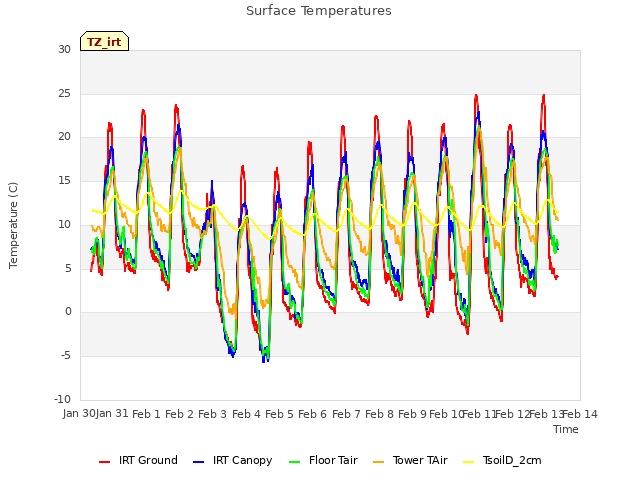Screen dimensions: 640x480
Task: Toggle the Floor Tair legend entry
Action: [323, 460]
